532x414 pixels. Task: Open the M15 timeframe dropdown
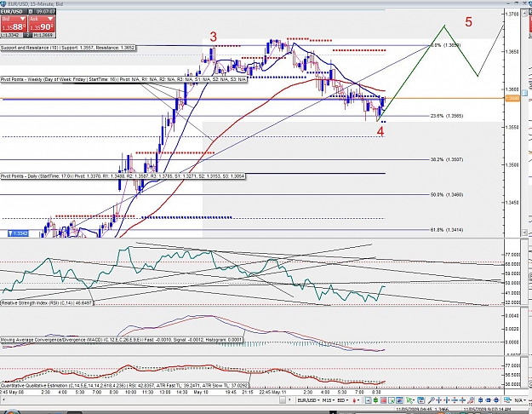click(x=329, y=400)
